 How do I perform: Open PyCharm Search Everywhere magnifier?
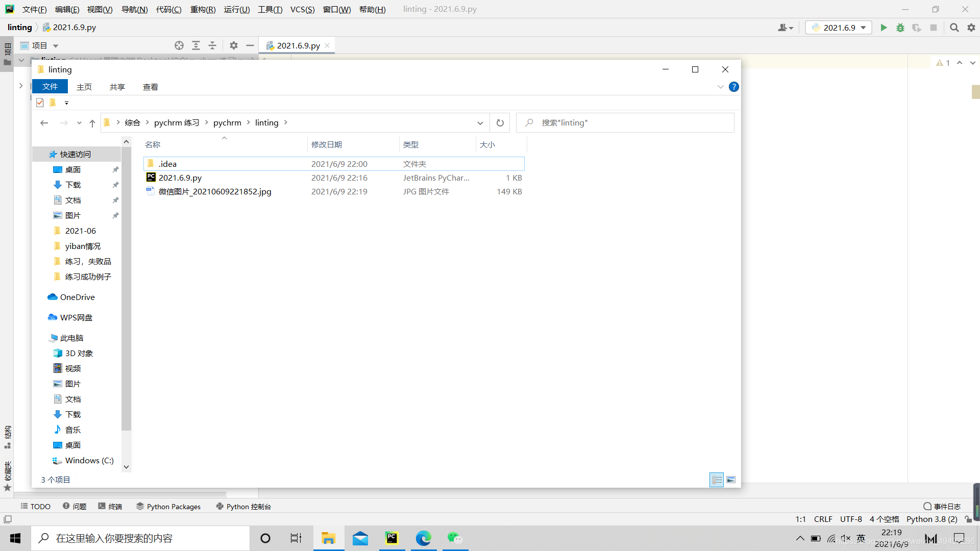tap(954, 28)
